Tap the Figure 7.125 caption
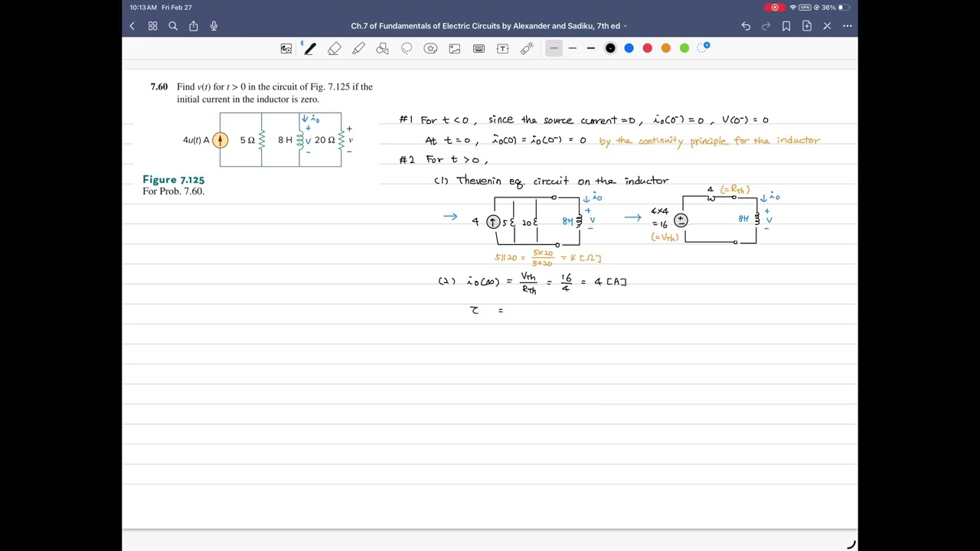 click(173, 180)
